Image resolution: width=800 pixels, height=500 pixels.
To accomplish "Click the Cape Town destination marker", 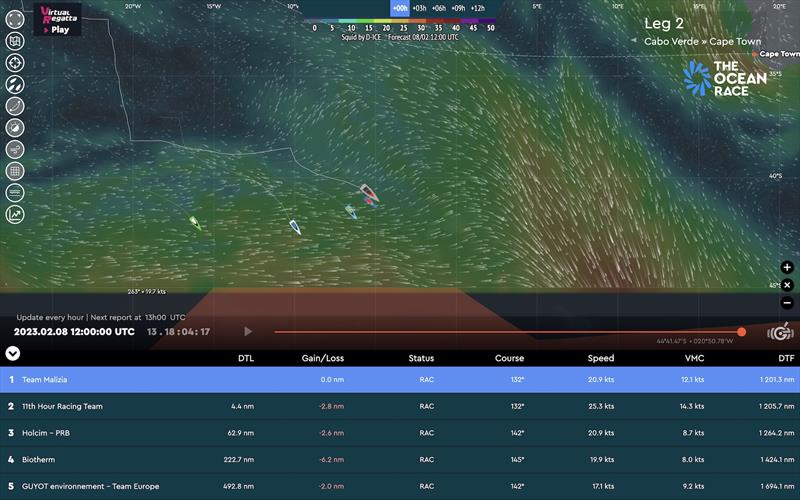I will 755,54.
